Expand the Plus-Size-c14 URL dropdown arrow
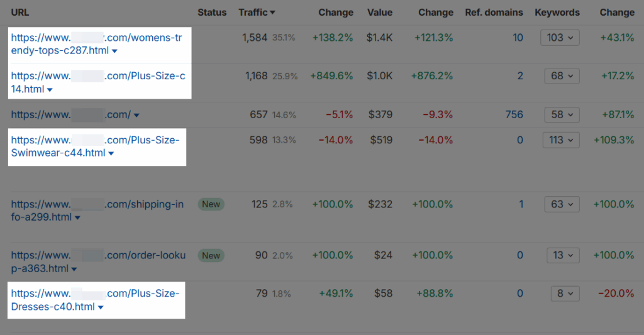The image size is (644, 335). pyautogui.click(x=50, y=90)
